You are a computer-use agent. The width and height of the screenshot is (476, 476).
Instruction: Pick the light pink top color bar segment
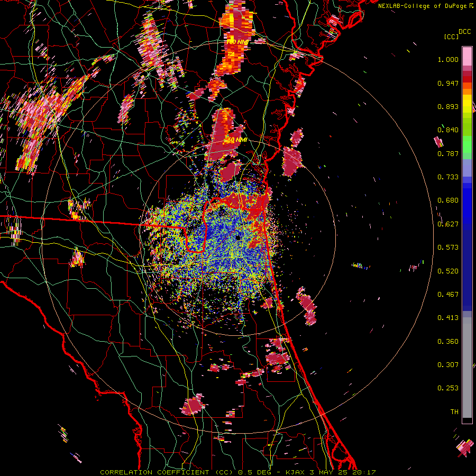click(x=467, y=56)
